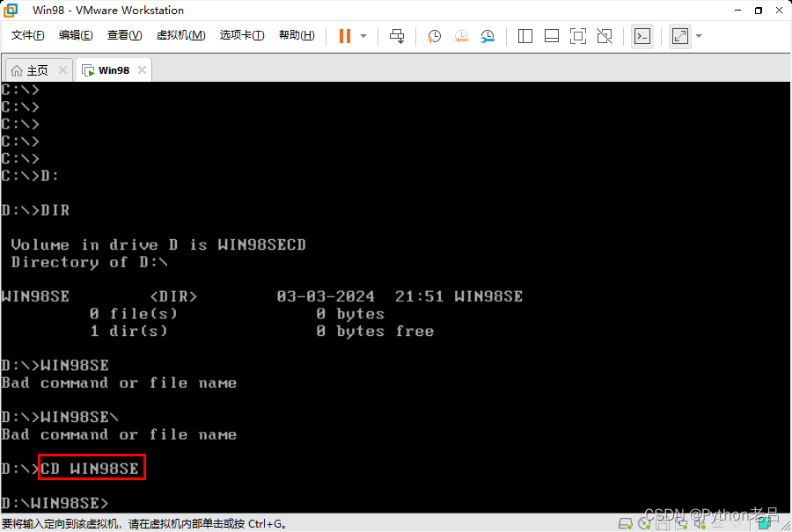Click the stretch guest display button
Image resolution: width=792 pixels, height=532 pixels.
680,36
